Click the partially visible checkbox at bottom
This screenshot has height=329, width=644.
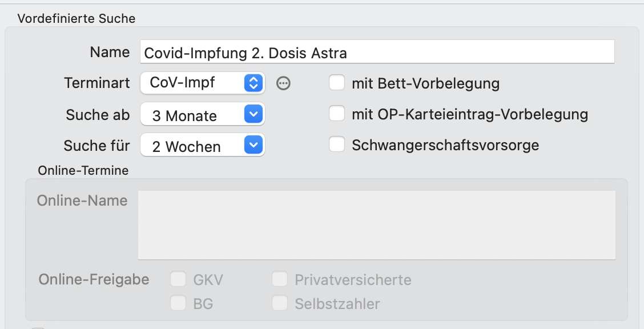(38, 328)
